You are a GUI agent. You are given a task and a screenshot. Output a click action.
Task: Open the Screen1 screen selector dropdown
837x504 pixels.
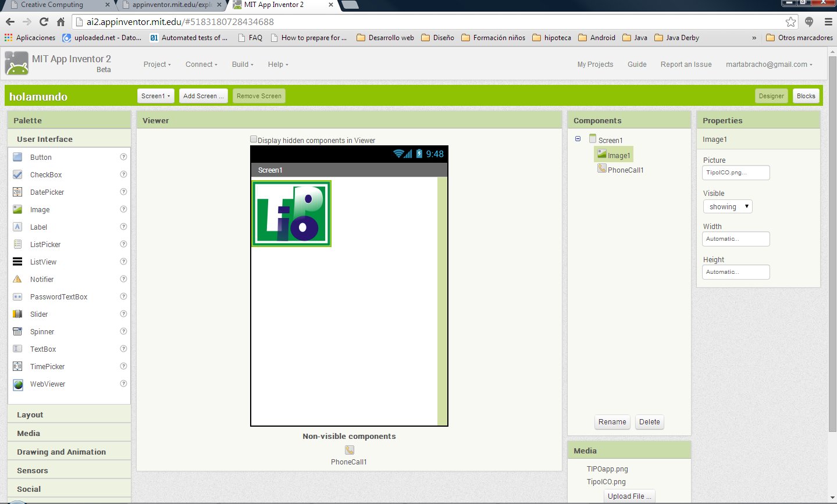point(156,96)
